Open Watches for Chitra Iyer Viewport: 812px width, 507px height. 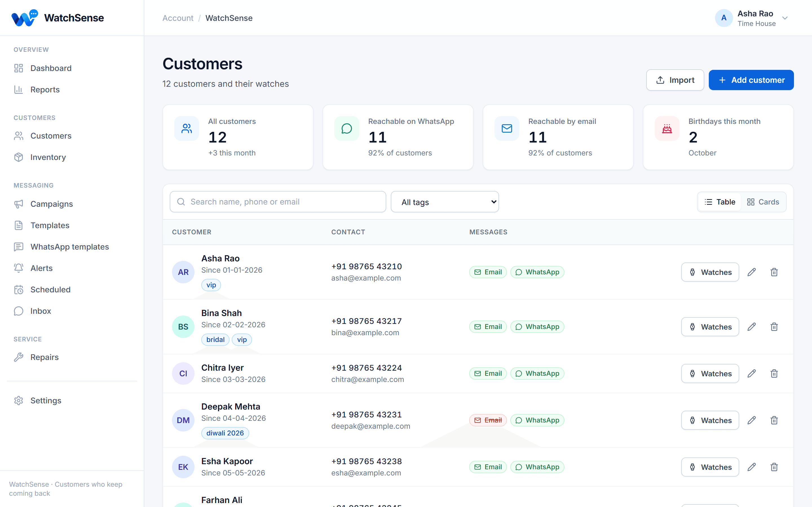[710, 373]
